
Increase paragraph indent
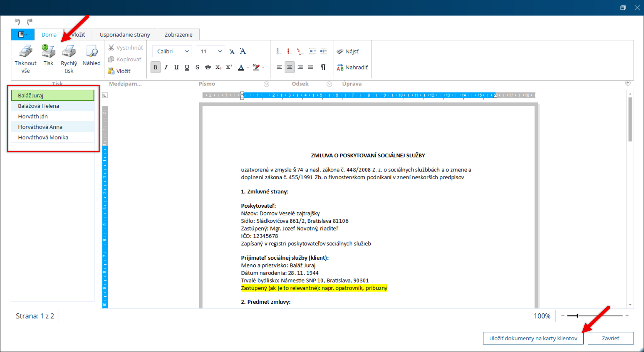[x=323, y=51]
